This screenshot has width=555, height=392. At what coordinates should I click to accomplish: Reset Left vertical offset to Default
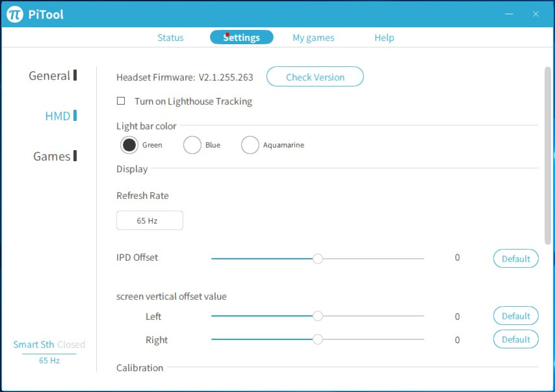[516, 316]
